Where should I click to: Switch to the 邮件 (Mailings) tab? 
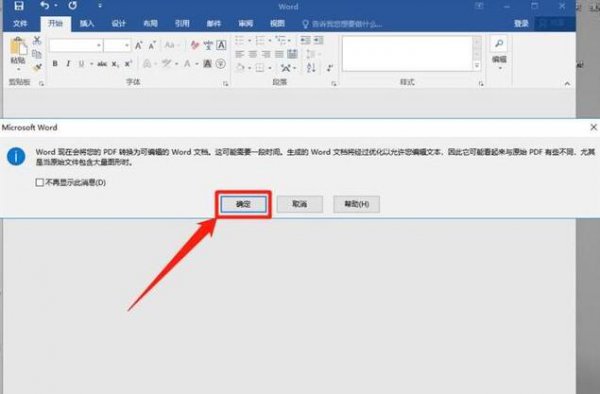click(x=214, y=24)
